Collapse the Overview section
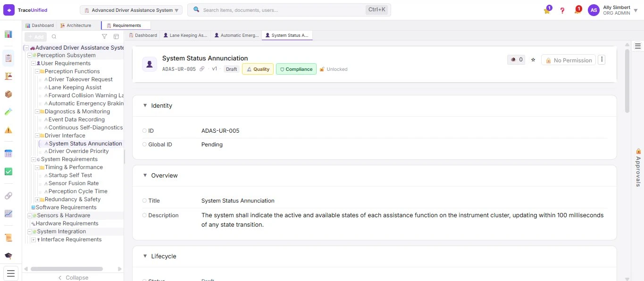This screenshot has width=644, height=281. pos(145,176)
